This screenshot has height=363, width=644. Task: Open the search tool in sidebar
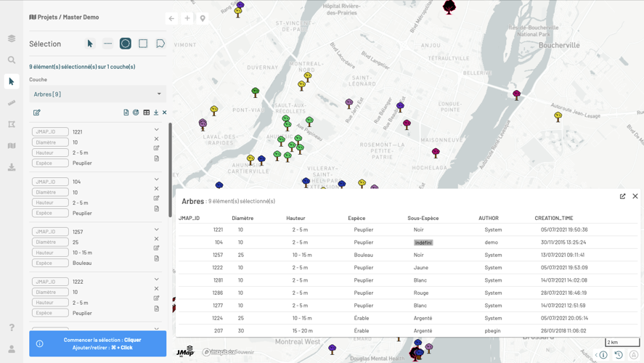coord(12,60)
